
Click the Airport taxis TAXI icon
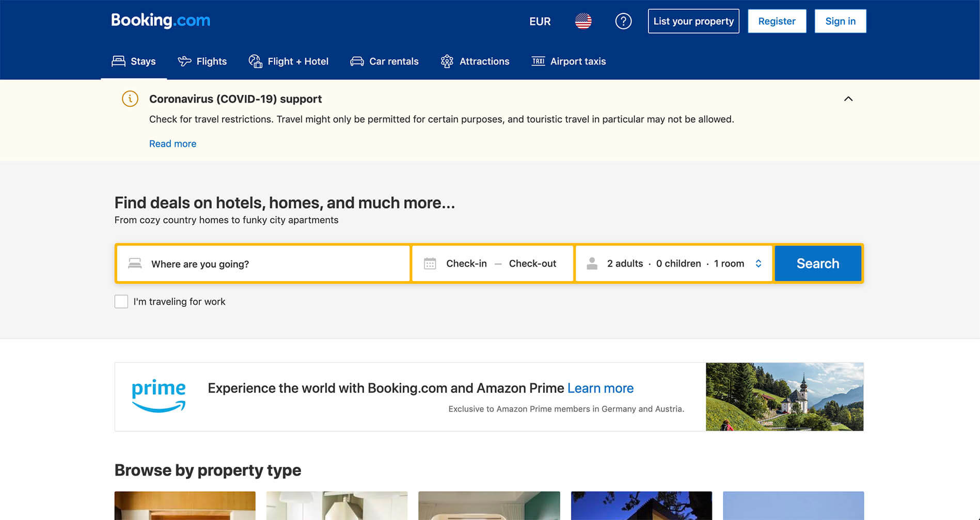[x=538, y=61]
